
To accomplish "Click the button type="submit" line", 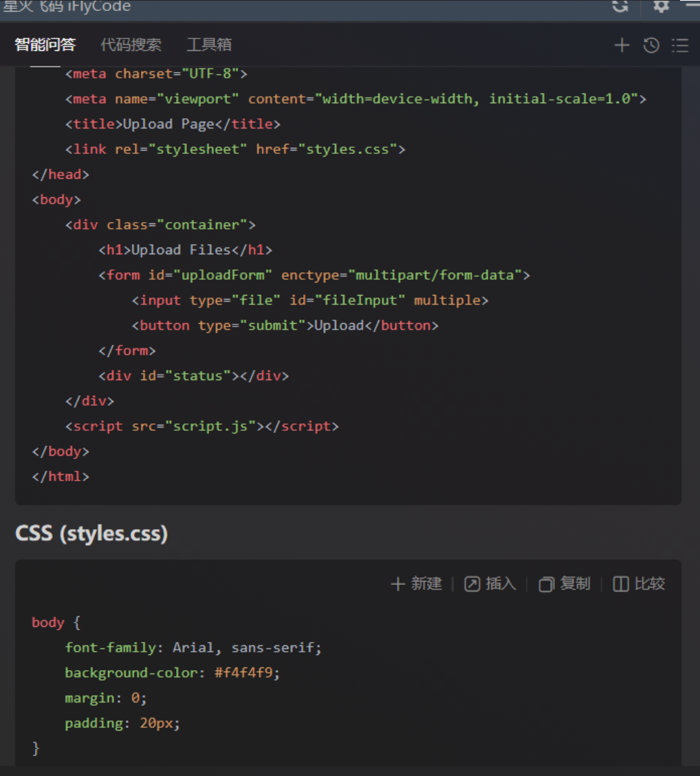I will coord(285,326).
